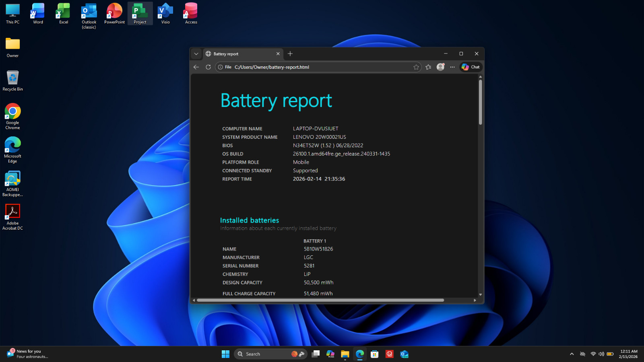This screenshot has width=644, height=362.
Task: Open a new tab with the plus button
Action: click(290, 54)
